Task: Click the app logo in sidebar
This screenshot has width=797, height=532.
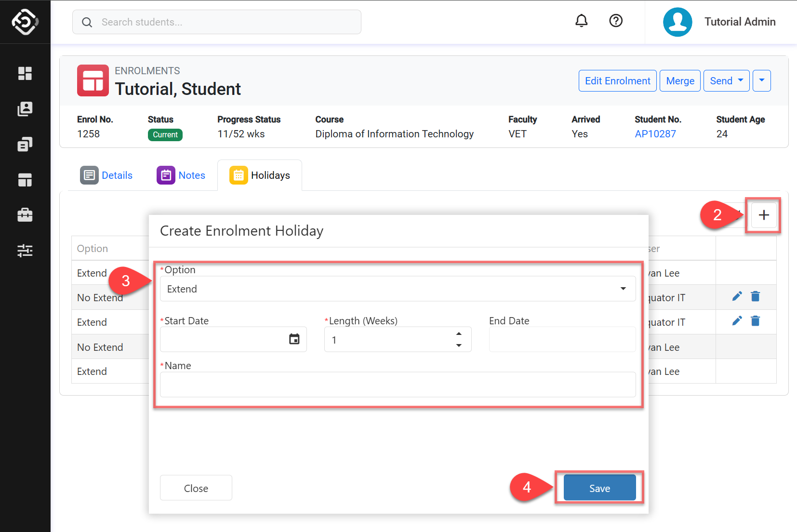Action: point(25,22)
